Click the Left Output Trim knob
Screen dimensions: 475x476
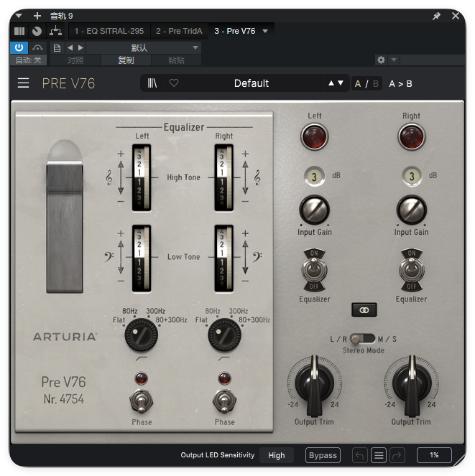[x=315, y=383]
